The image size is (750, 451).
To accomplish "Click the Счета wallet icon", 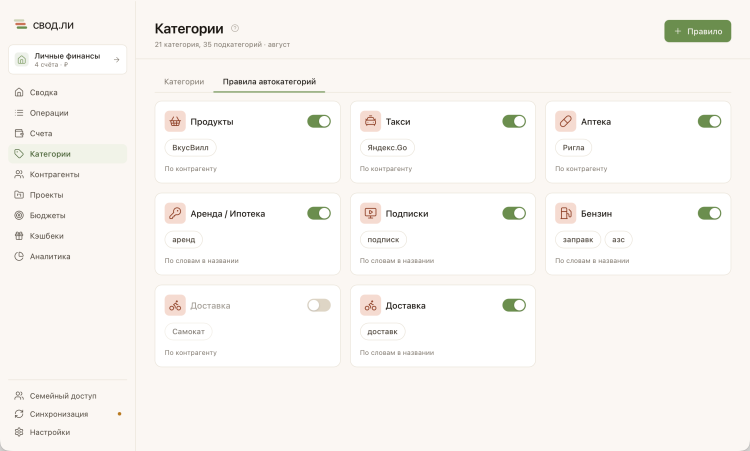I will [x=19, y=133].
